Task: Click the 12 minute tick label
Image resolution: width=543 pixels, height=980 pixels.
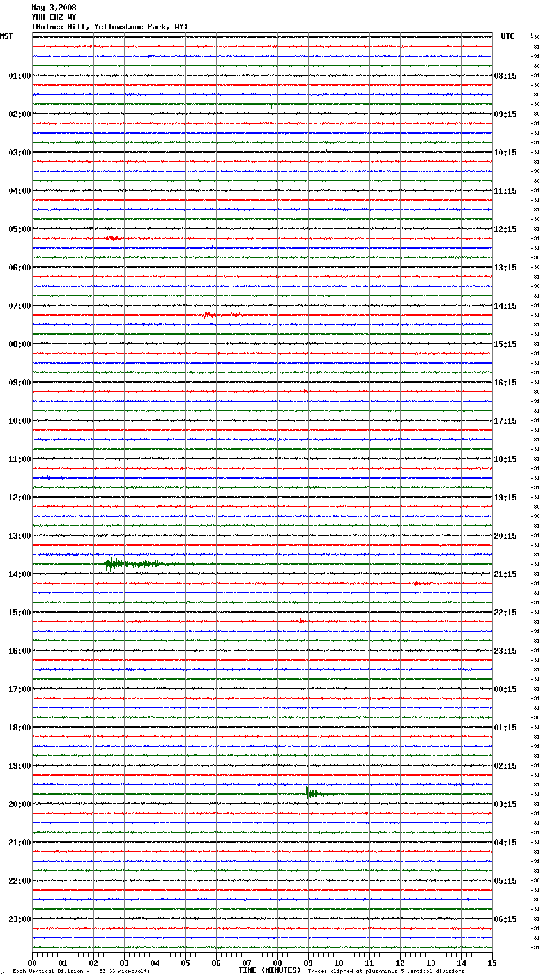Action: coord(400,963)
